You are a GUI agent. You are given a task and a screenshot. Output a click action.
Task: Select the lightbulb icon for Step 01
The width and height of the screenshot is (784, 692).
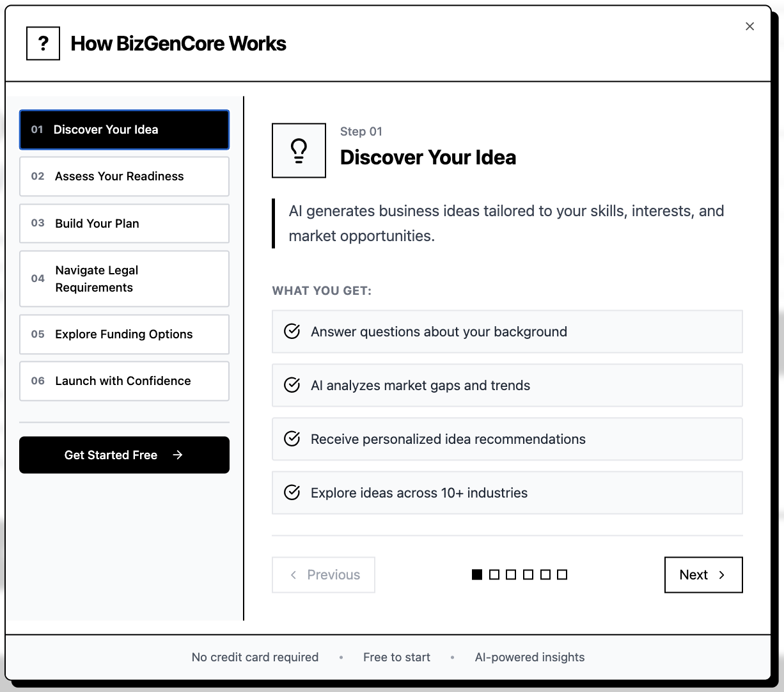click(x=298, y=150)
